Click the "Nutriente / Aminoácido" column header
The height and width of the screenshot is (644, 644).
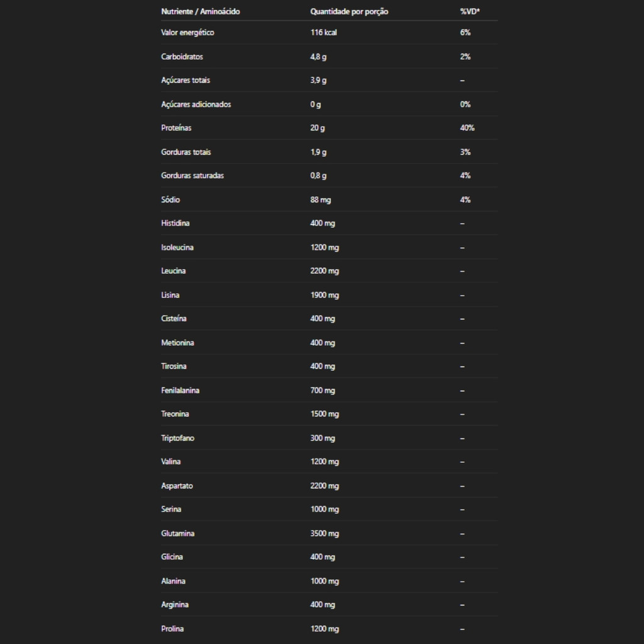(200, 11)
